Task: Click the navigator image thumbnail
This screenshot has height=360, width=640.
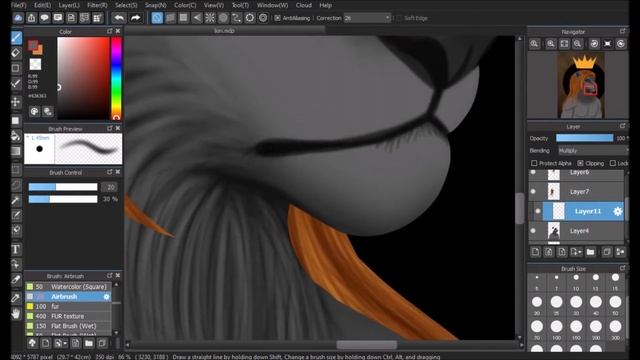Action: click(x=581, y=86)
